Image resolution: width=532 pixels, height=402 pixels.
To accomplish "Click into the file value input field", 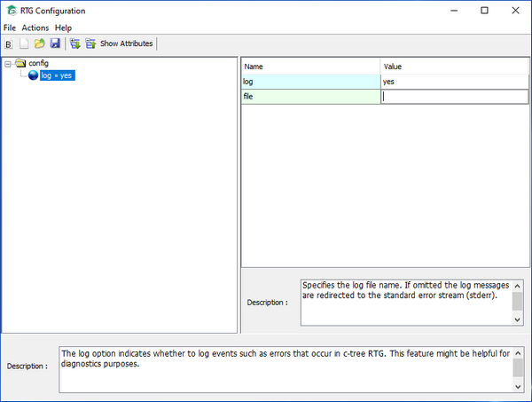I will point(454,97).
